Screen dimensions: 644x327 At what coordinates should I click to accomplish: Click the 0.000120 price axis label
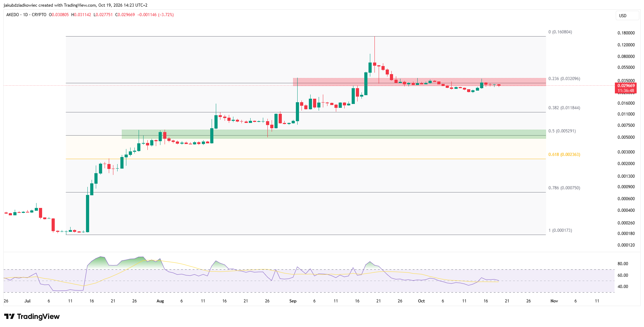click(x=626, y=245)
